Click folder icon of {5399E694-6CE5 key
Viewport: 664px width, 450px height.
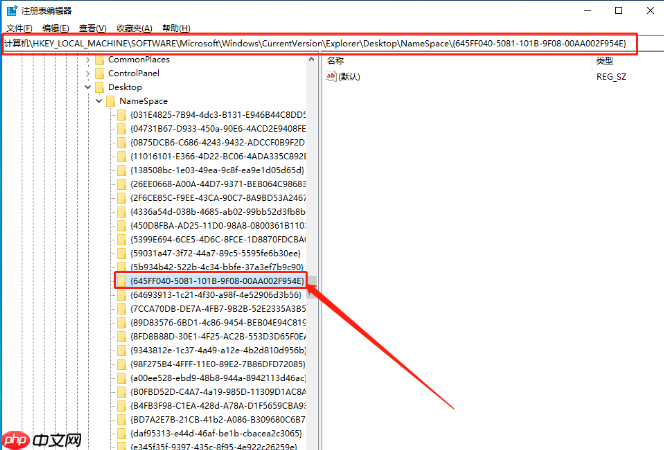[122, 240]
